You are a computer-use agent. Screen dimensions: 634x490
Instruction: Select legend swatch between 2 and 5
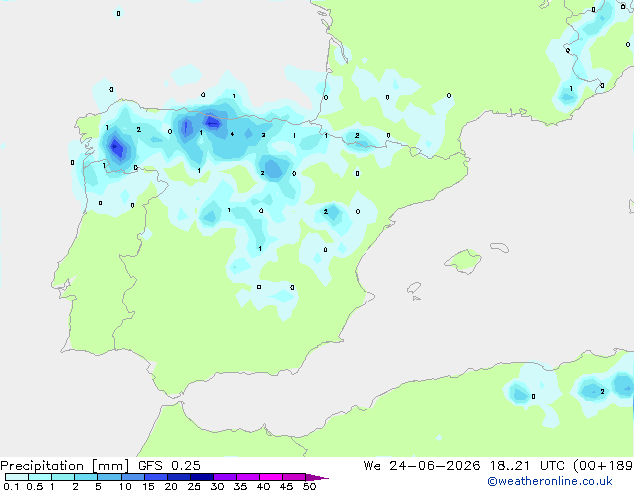pyautogui.click(x=86, y=477)
